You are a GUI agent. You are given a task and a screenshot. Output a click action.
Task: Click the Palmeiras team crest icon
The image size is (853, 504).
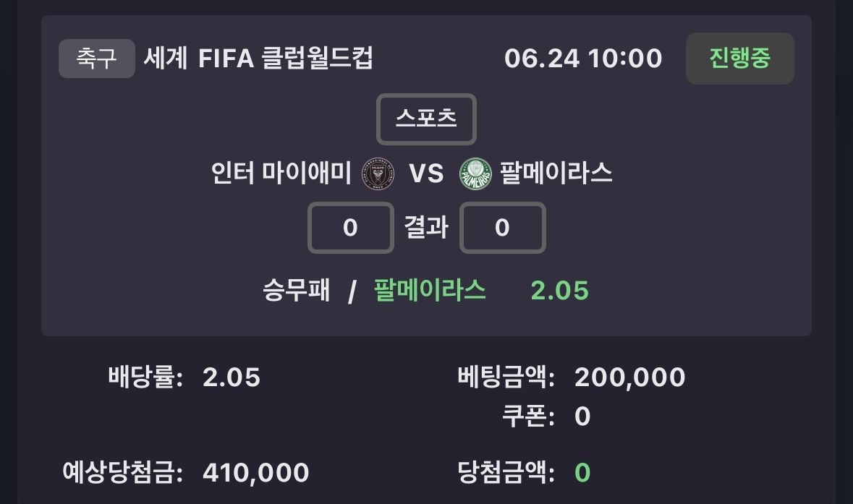tap(475, 174)
